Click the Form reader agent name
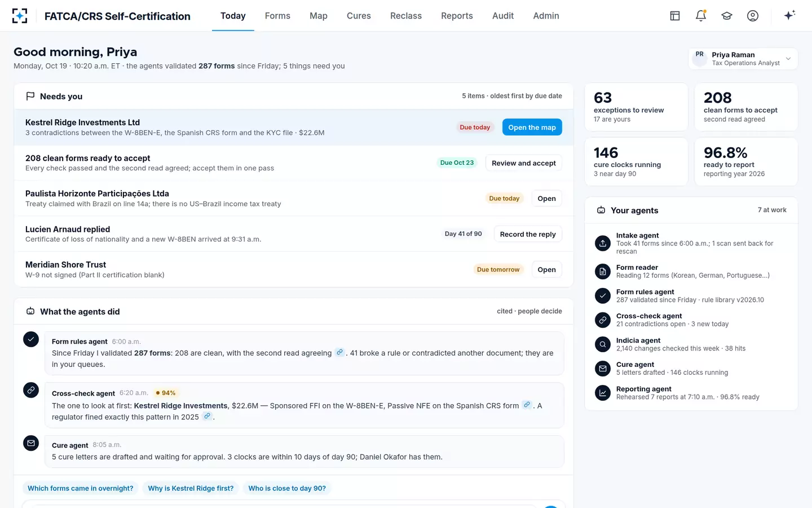Image resolution: width=812 pixels, height=508 pixels. (637, 268)
